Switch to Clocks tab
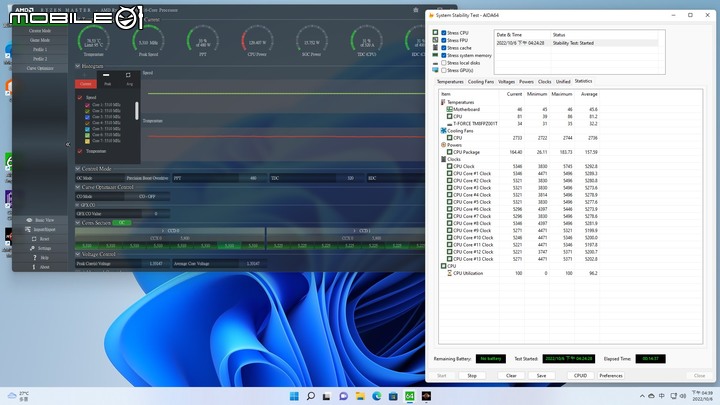This screenshot has height=405, width=720. (x=545, y=81)
